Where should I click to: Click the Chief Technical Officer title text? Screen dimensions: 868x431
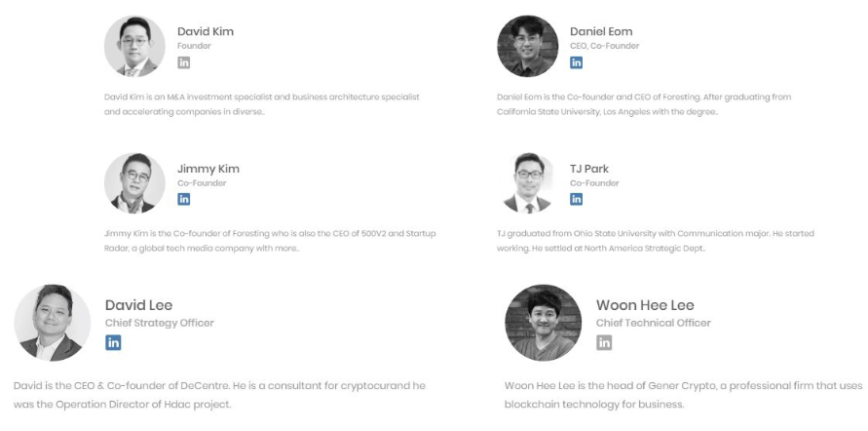tap(653, 323)
